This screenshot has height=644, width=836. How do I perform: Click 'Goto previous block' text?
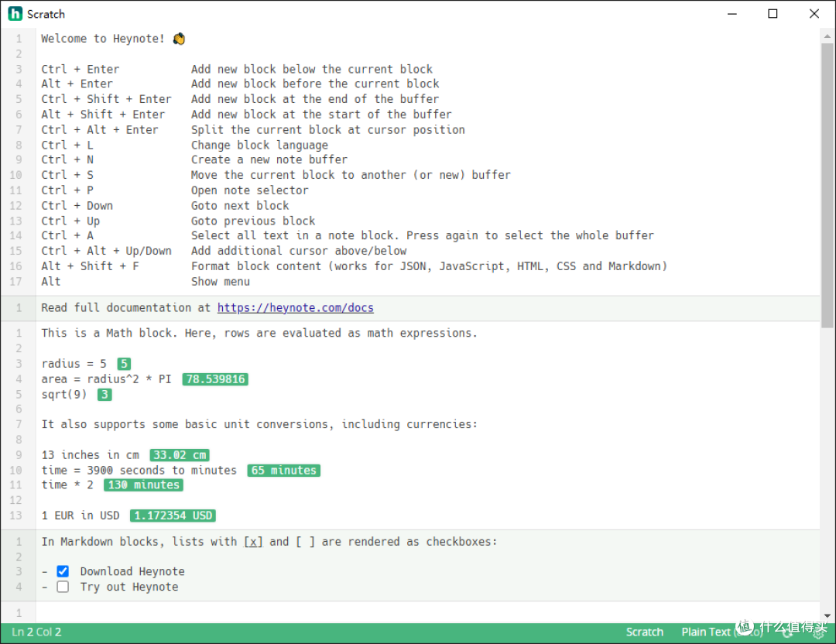pos(253,221)
